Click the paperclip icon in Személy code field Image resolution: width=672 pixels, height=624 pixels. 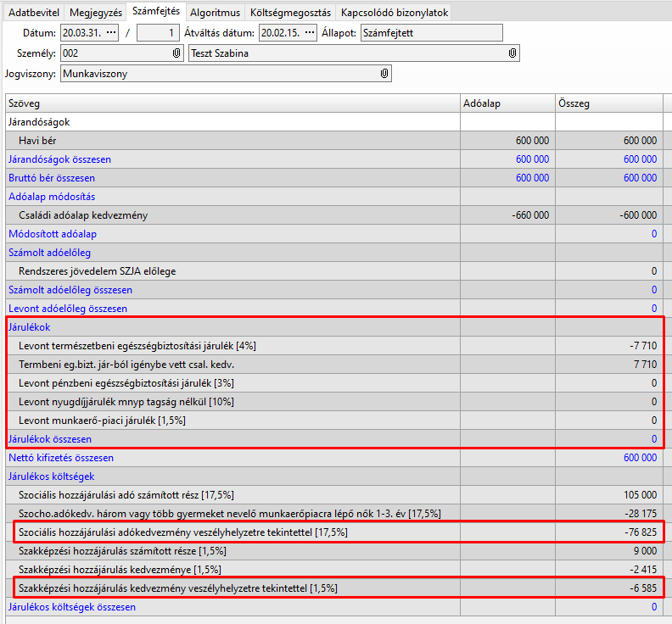[176, 53]
